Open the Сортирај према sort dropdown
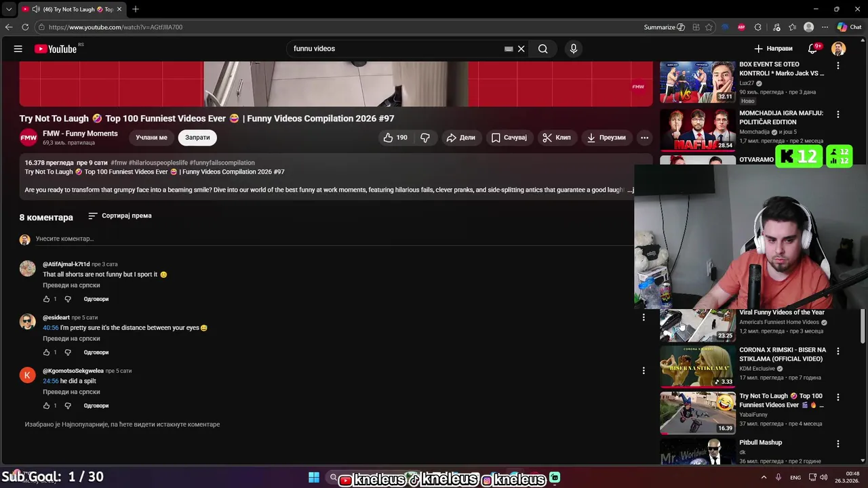Viewport: 868px width, 488px height. (x=120, y=216)
